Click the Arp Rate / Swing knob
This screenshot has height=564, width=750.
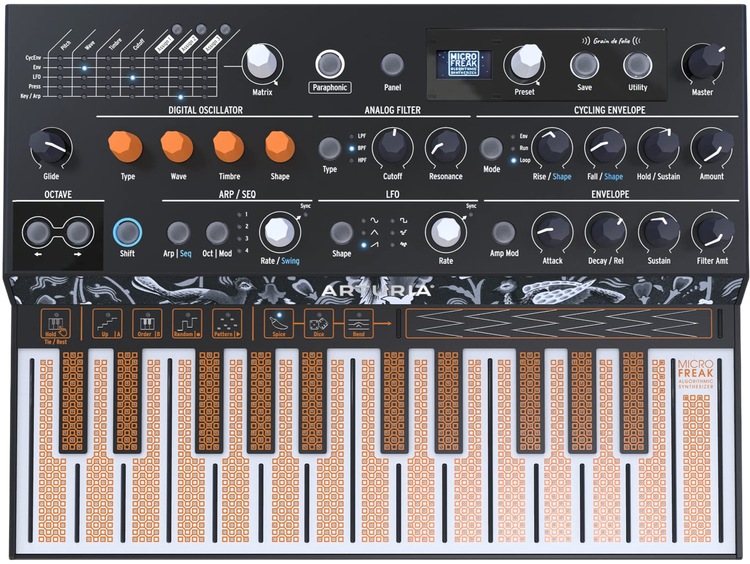tap(280, 232)
